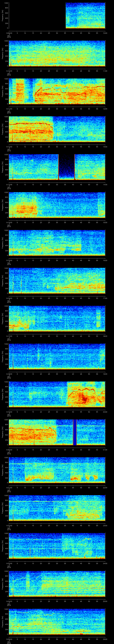Click the 24:00 end time label

(105, 564)
